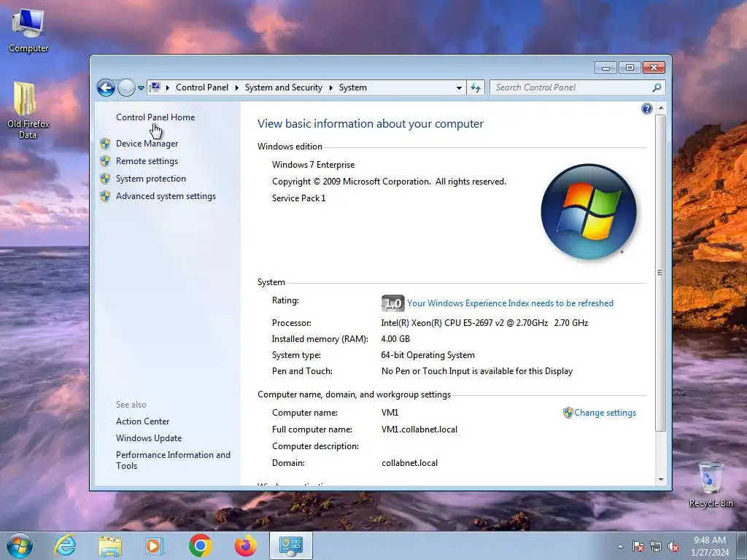Launch Firefox from taskbar
The image size is (747, 560).
point(245,545)
